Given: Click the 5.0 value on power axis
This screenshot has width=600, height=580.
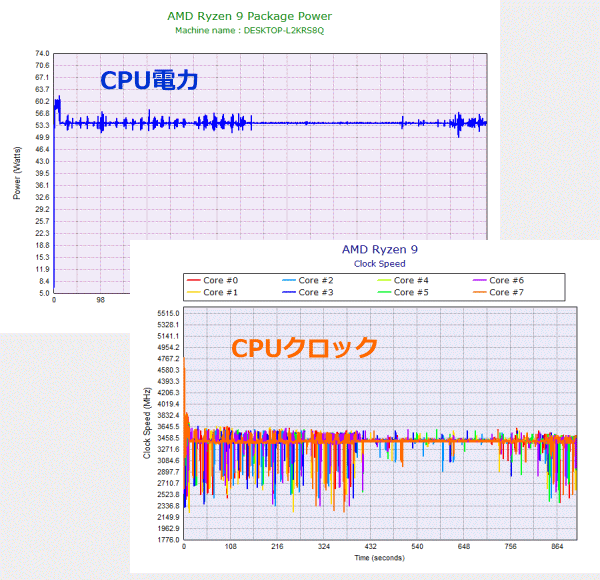Looking at the screenshot, I should (x=44, y=293).
